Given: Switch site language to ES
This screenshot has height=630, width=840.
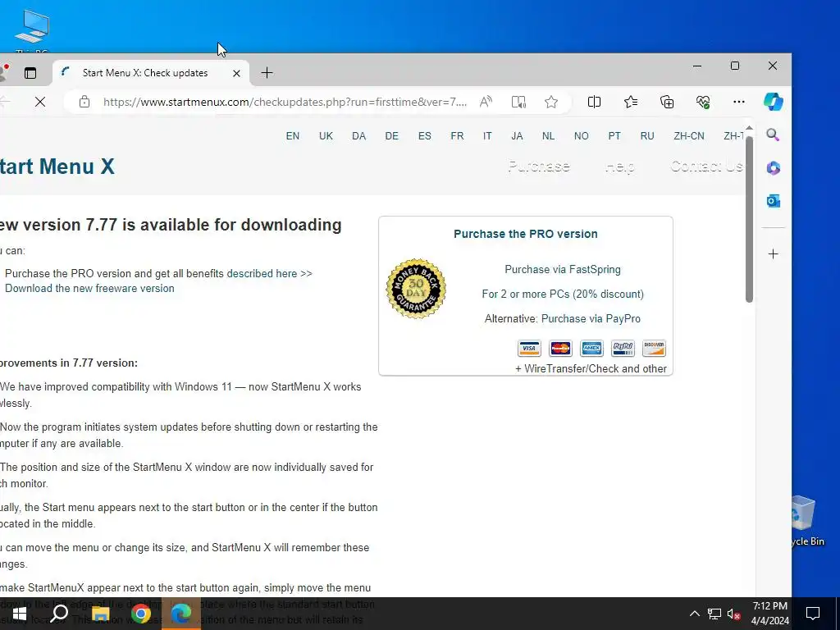Looking at the screenshot, I should [425, 136].
